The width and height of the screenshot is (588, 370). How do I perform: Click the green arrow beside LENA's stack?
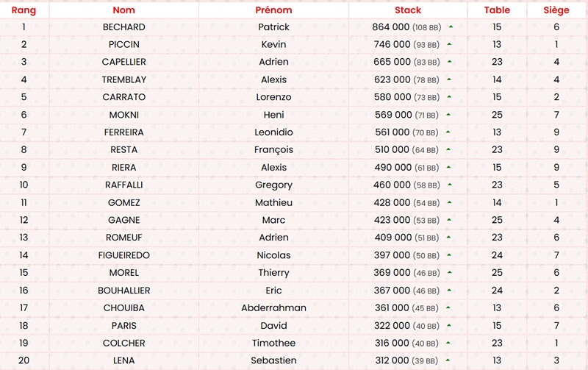[448, 360]
